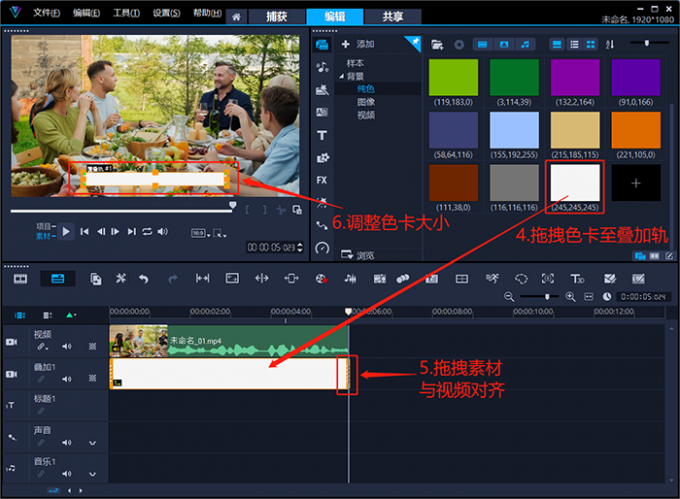680x499 pixels.
Task: Show photo files filter in library
Action: (504, 44)
